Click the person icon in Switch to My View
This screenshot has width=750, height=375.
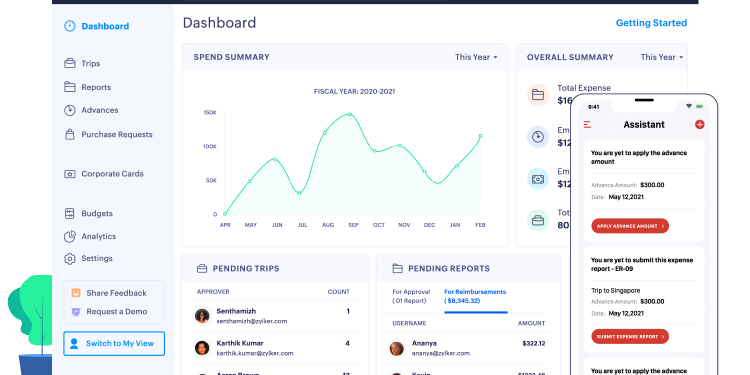[74, 343]
